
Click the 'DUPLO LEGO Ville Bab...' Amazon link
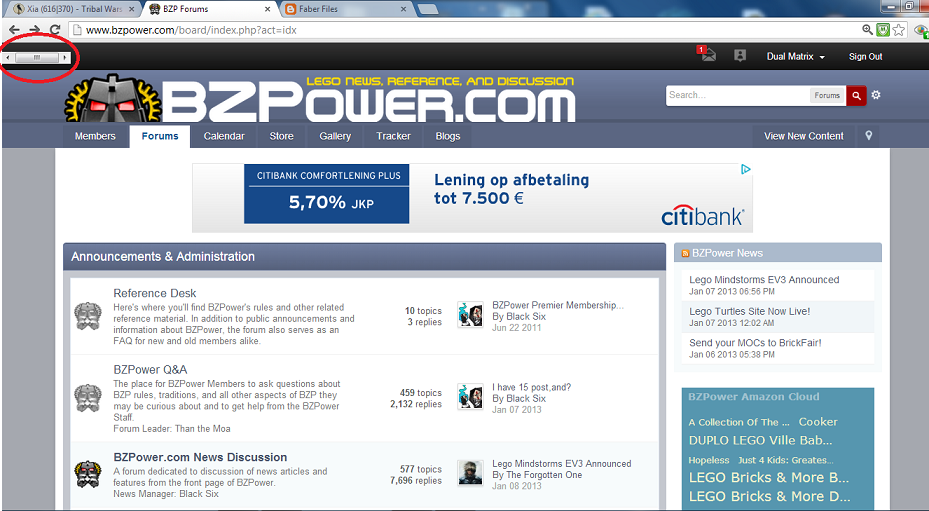point(760,440)
